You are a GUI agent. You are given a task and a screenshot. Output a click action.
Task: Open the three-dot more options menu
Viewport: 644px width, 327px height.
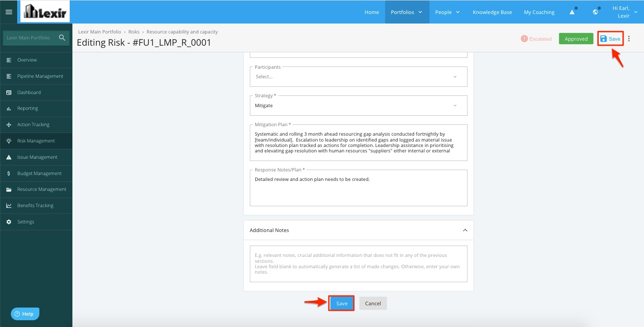coord(629,39)
